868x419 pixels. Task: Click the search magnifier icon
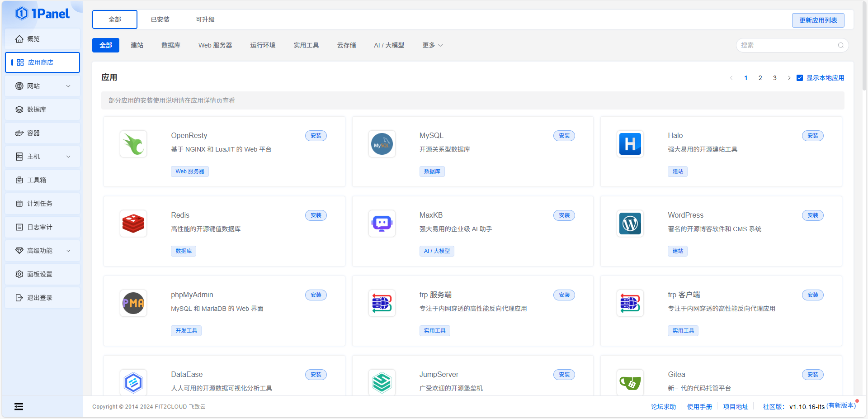[x=840, y=45]
